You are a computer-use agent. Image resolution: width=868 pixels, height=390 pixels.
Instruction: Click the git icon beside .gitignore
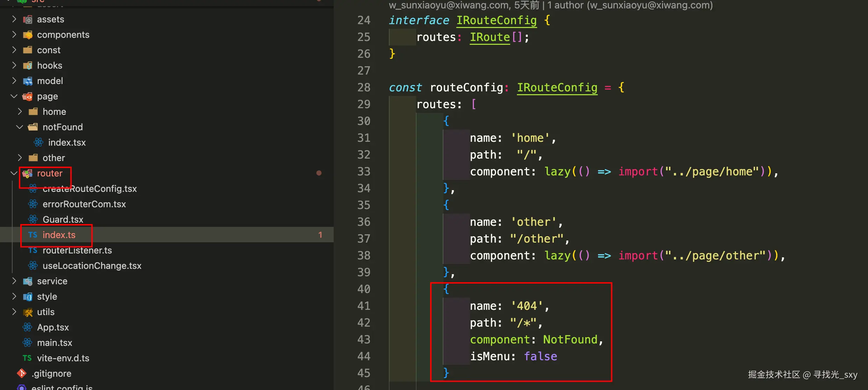coord(22,374)
